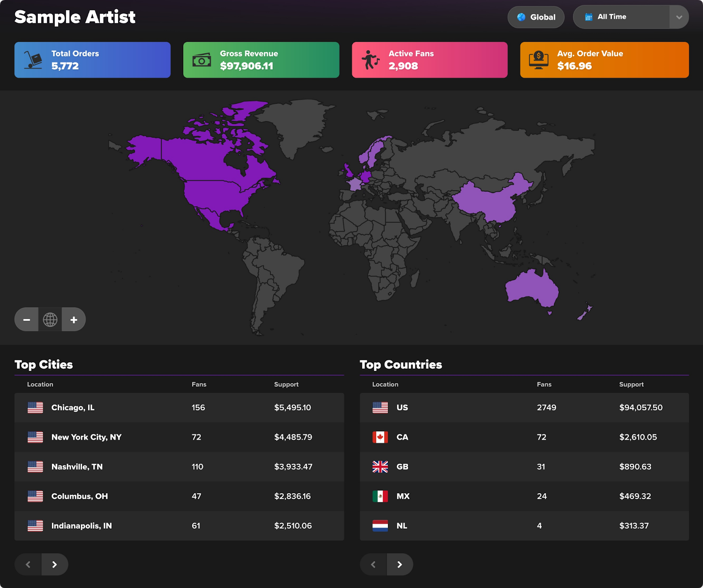
Task: Click Australia on the world map
Action: (x=531, y=288)
